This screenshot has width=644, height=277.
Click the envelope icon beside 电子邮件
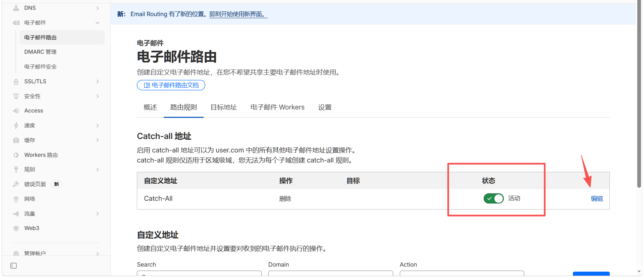[x=16, y=23]
